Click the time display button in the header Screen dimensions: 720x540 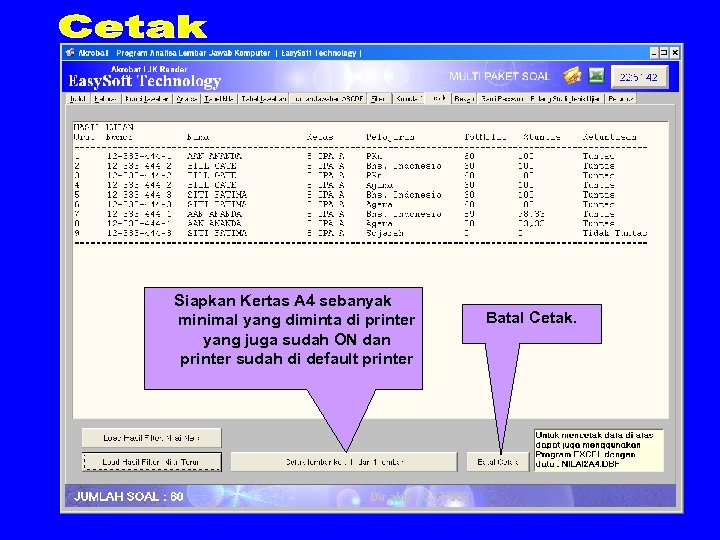coord(639,77)
